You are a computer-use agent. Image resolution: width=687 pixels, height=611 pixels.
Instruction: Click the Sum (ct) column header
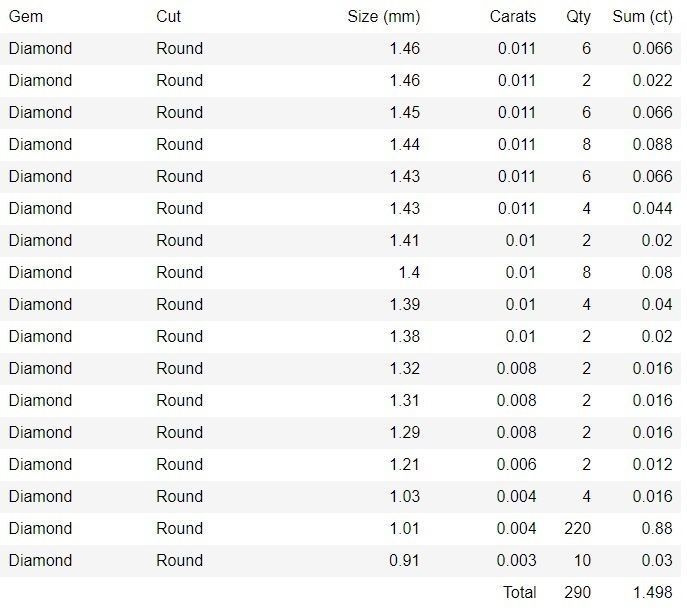pyautogui.click(x=642, y=16)
